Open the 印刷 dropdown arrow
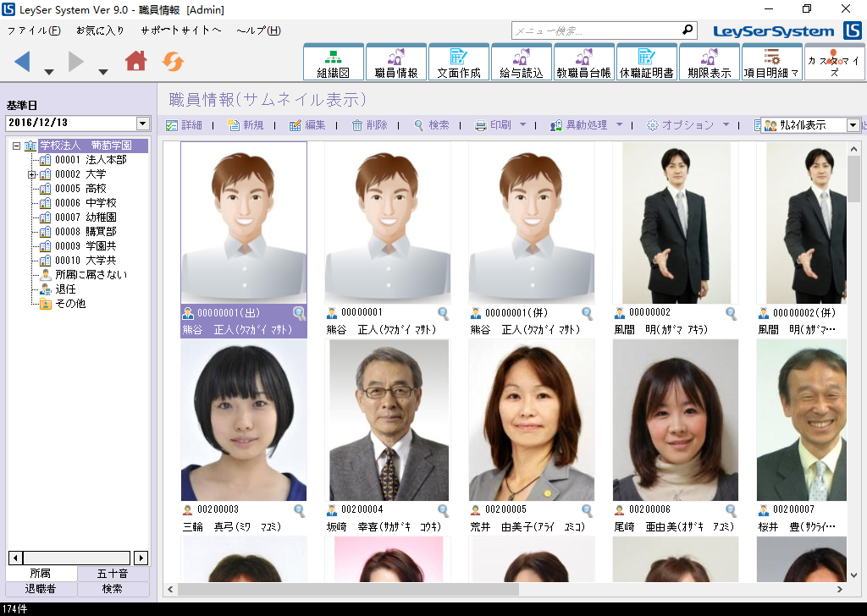 click(522, 125)
